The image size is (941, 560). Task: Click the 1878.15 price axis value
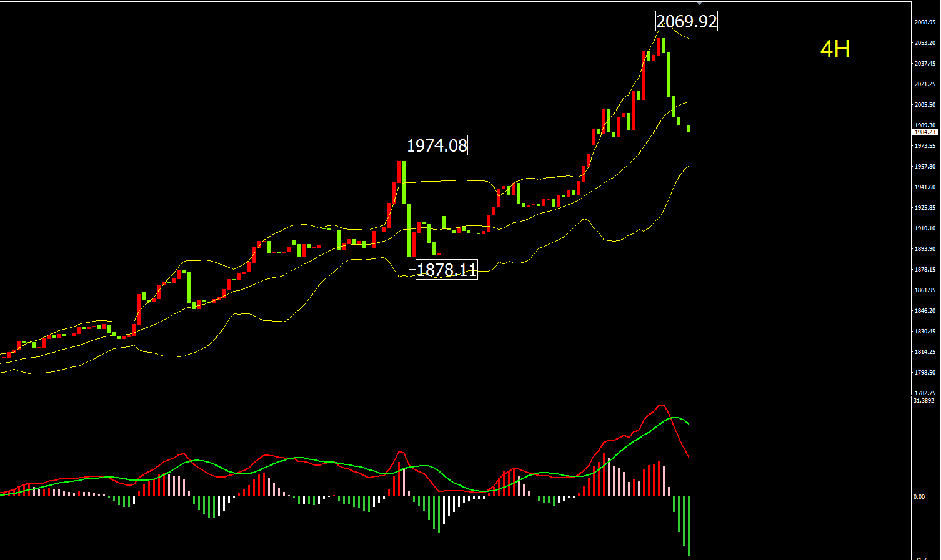tap(925, 270)
